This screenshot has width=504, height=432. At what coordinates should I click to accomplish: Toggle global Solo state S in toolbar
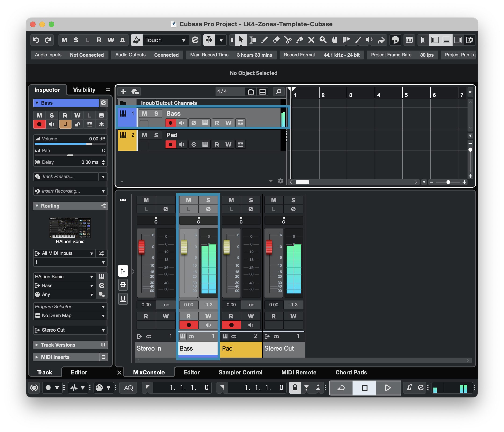[76, 40]
